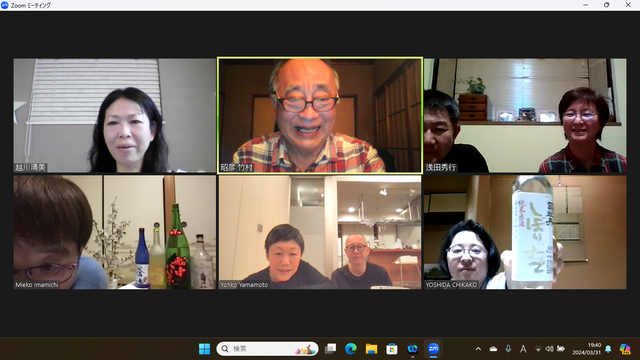
Task: Expand hidden system tray icons
Action: [x=478, y=349]
